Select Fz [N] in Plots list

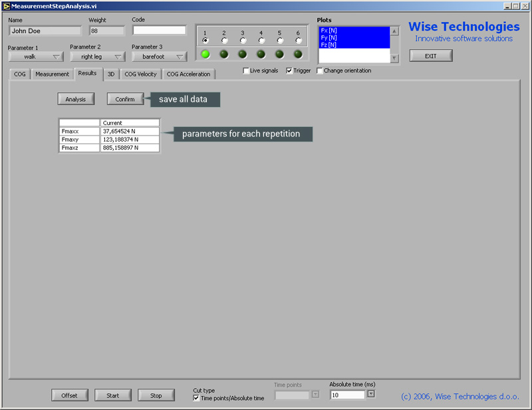click(354, 45)
